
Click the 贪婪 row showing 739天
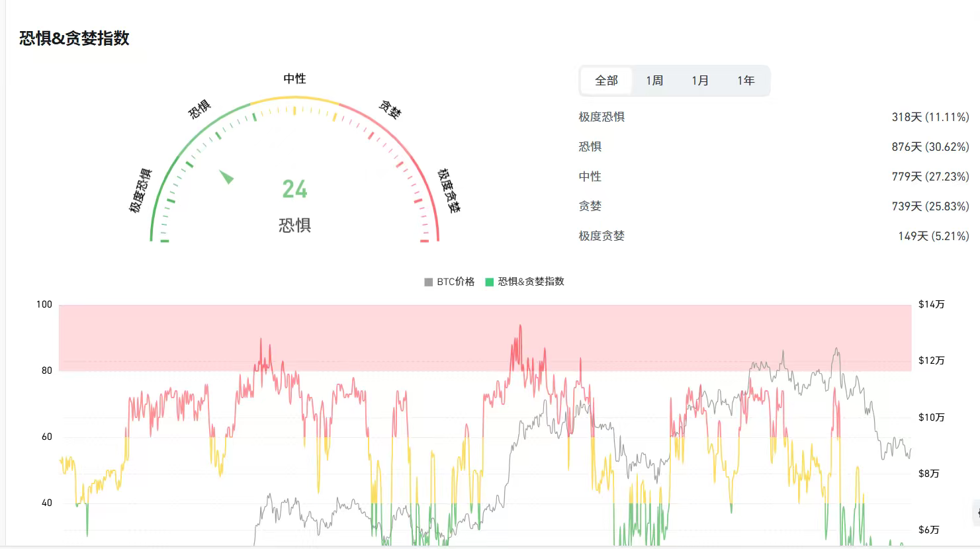pos(773,206)
